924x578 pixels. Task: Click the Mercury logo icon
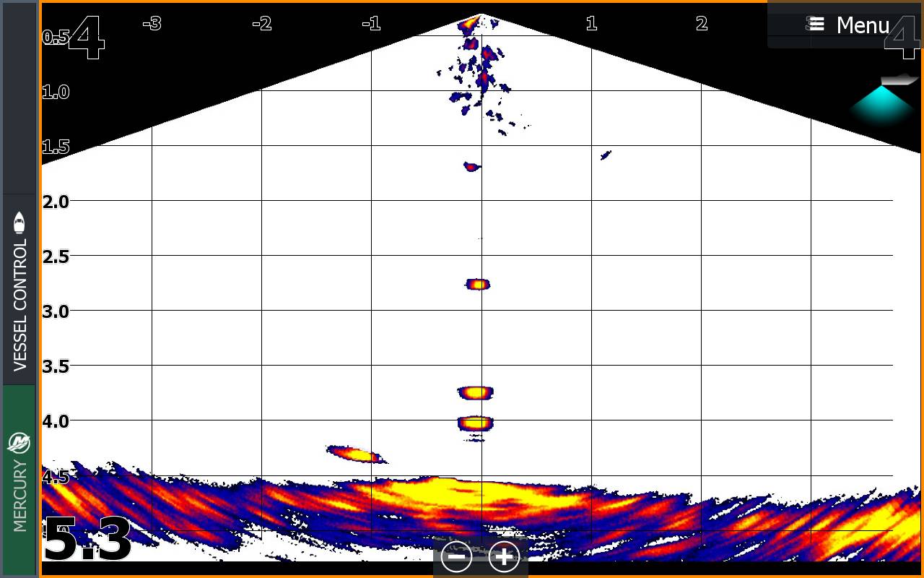[19, 442]
